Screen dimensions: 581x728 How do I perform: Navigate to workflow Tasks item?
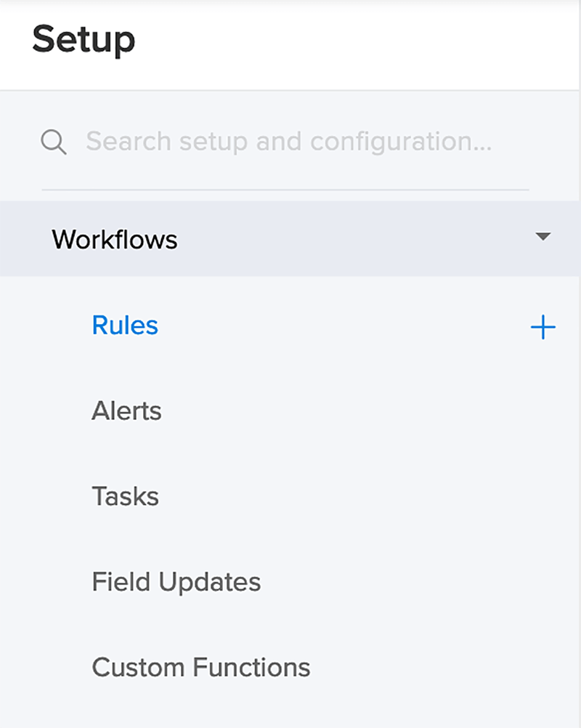tap(126, 496)
